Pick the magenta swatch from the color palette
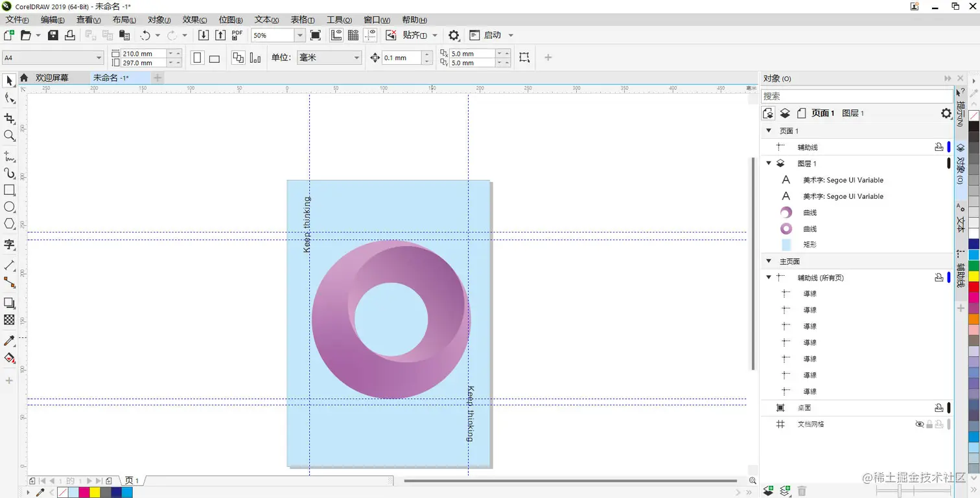The height and width of the screenshot is (498, 980). pyautogui.click(x=86, y=492)
